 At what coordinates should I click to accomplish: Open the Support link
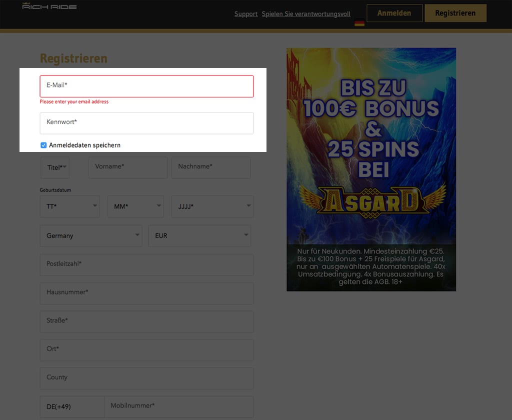(x=246, y=14)
